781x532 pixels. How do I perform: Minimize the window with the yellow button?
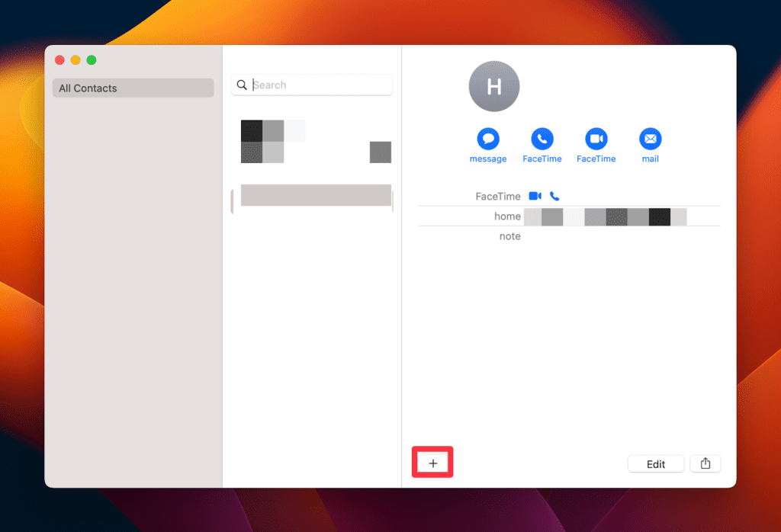(x=76, y=60)
